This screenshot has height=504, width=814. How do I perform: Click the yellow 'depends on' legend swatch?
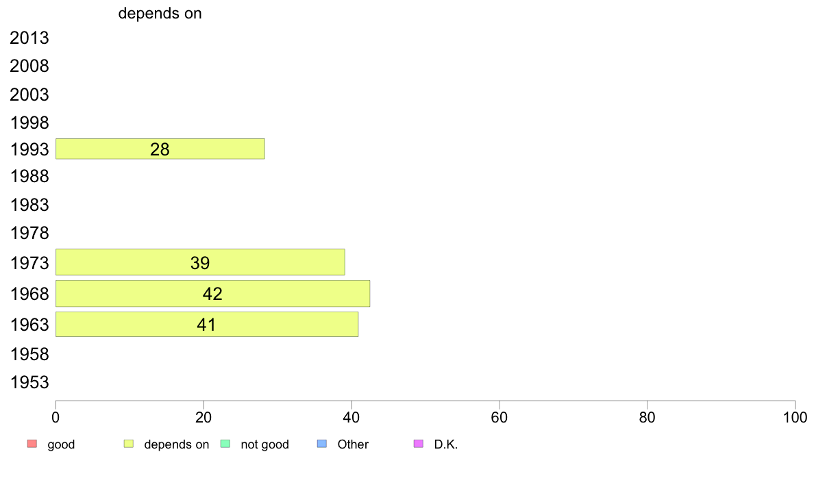[x=129, y=444]
